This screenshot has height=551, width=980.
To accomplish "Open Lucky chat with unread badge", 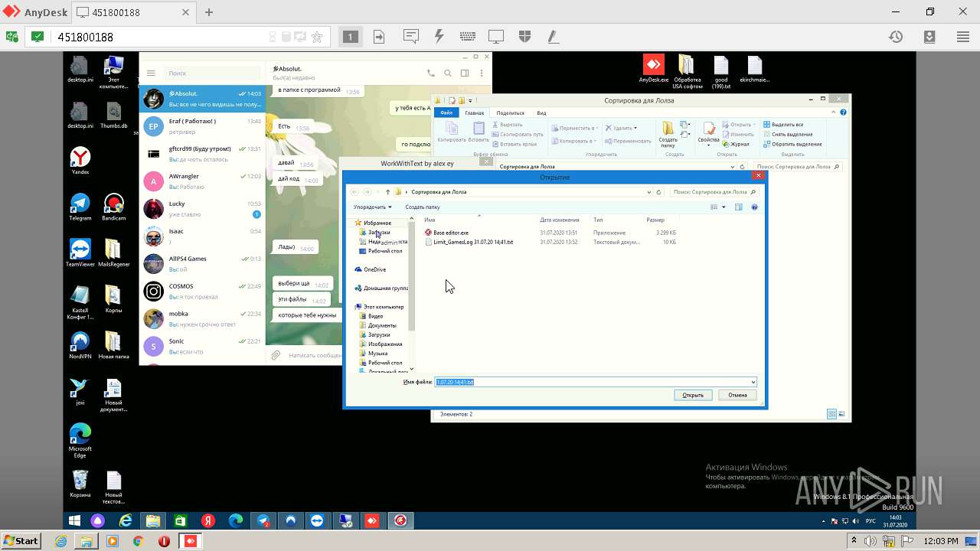I will click(202, 209).
